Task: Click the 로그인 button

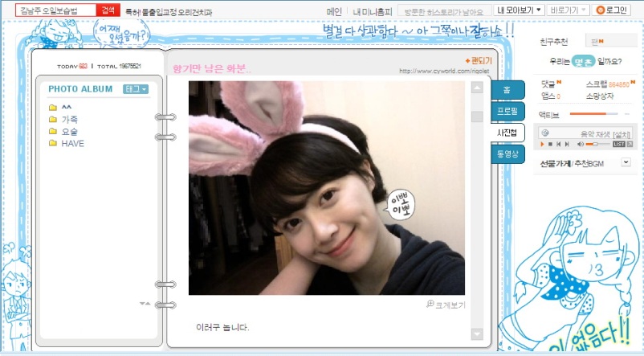Action: pyautogui.click(x=611, y=10)
